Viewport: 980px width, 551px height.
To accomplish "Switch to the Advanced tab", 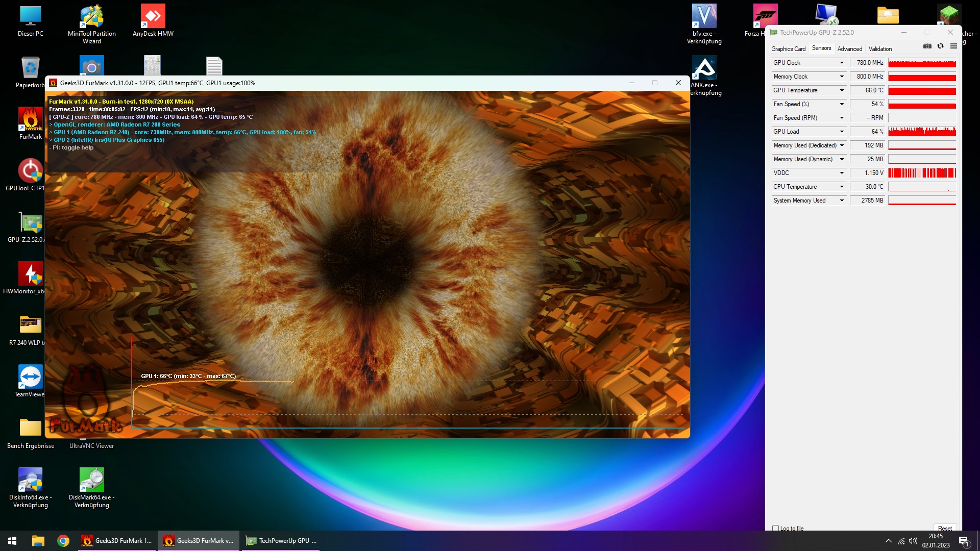I will [x=850, y=49].
